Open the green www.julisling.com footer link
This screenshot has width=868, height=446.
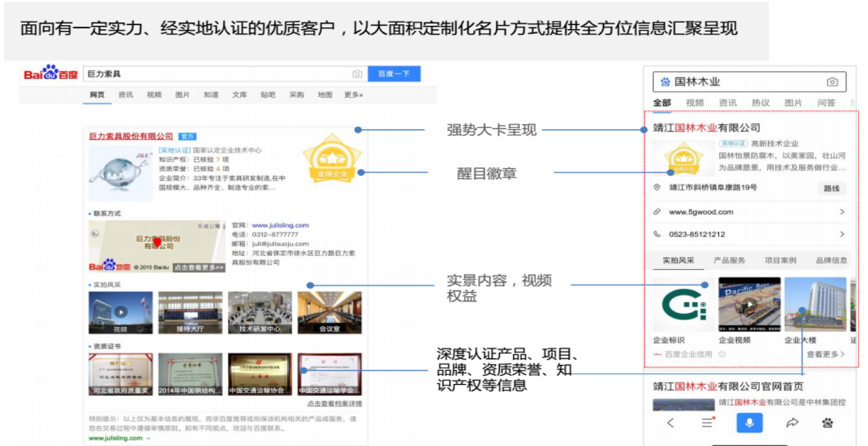click(x=116, y=438)
